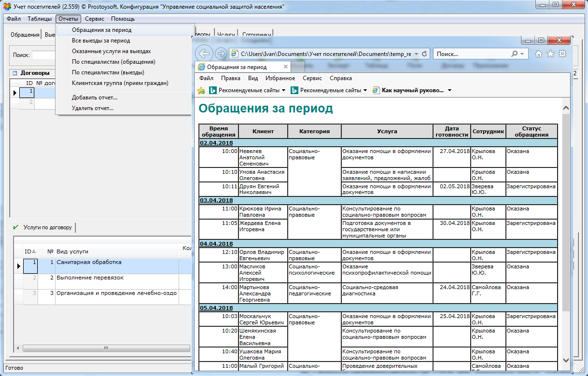Refresh the report page in browser
This screenshot has width=588, height=376.
(424, 54)
